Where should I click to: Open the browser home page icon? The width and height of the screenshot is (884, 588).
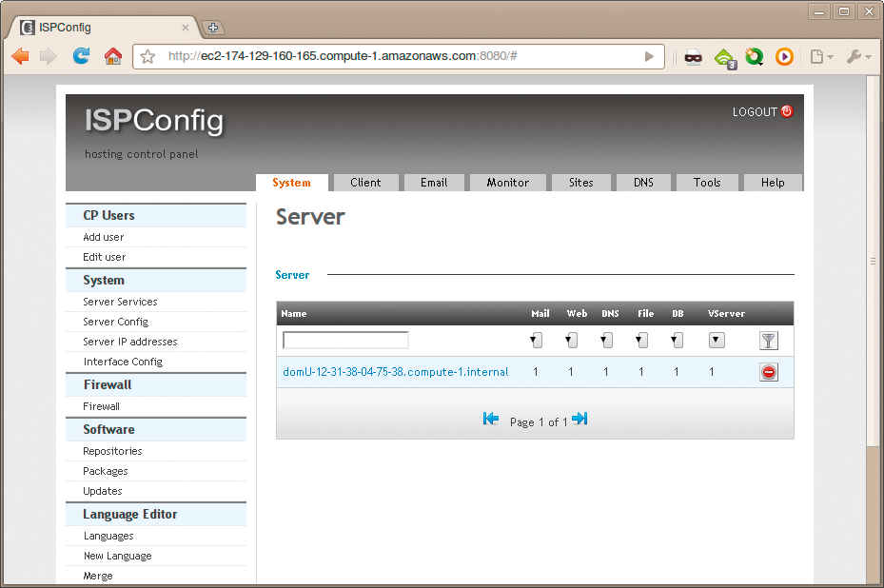point(113,56)
